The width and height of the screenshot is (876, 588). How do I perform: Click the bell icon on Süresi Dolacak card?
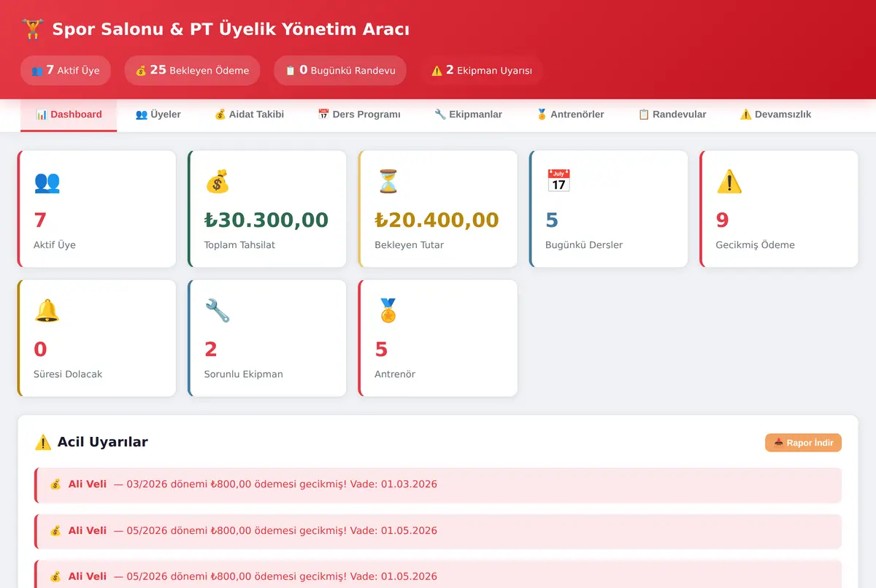pyautogui.click(x=47, y=311)
